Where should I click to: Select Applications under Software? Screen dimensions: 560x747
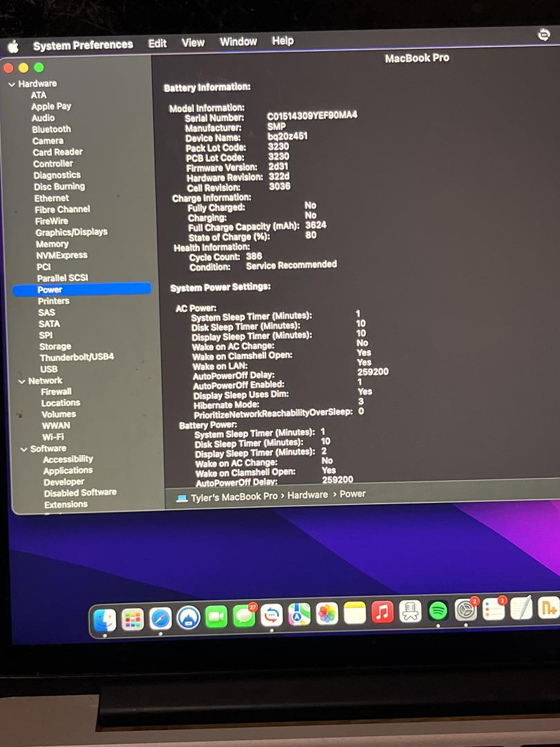point(68,471)
